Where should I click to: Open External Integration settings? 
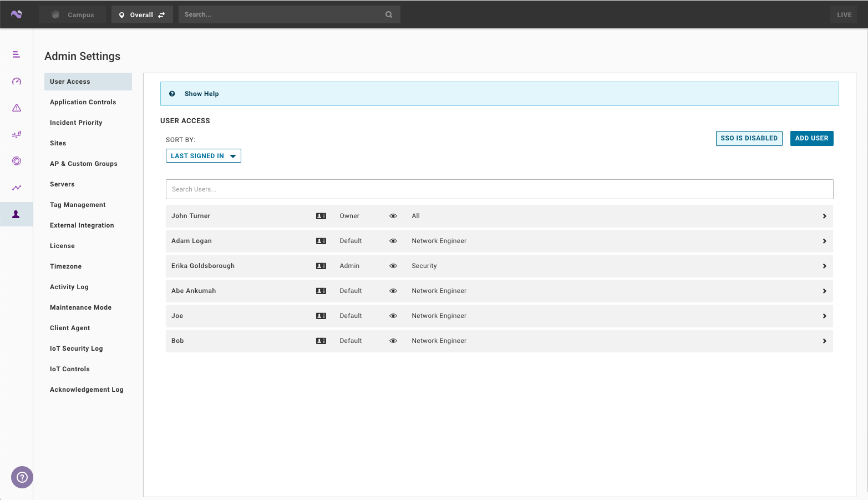point(82,225)
